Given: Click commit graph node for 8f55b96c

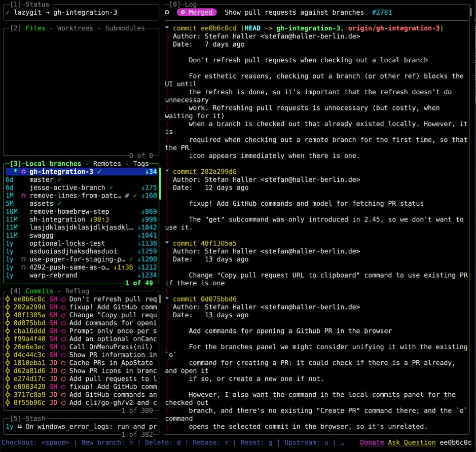Looking at the screenshot, I should tap(8, 402).
